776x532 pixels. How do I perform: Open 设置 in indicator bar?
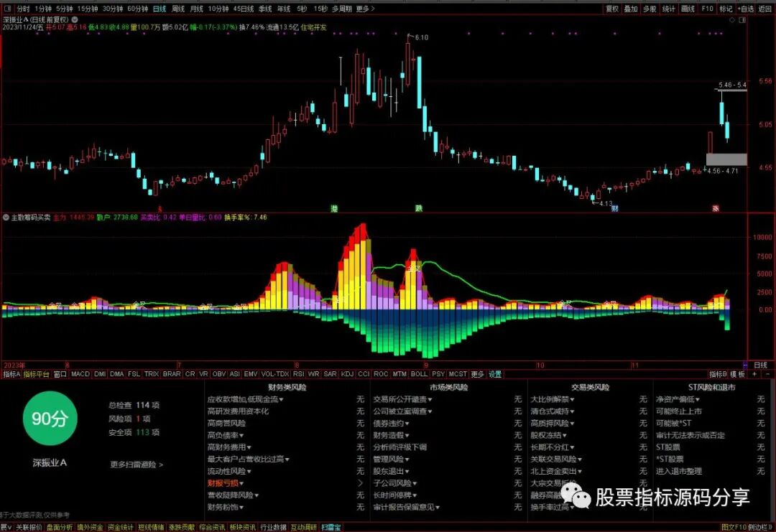point(495,374)
